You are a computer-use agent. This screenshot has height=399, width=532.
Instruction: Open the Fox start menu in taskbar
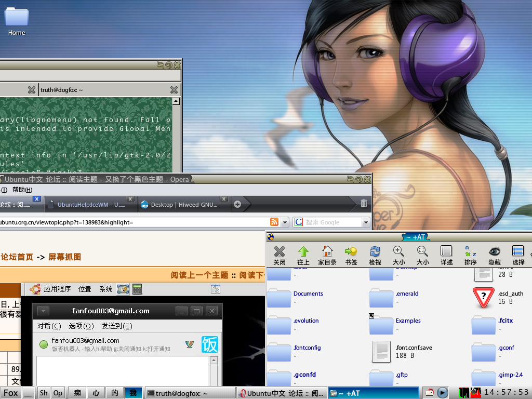pyautogui.click(x=11, y=393)
